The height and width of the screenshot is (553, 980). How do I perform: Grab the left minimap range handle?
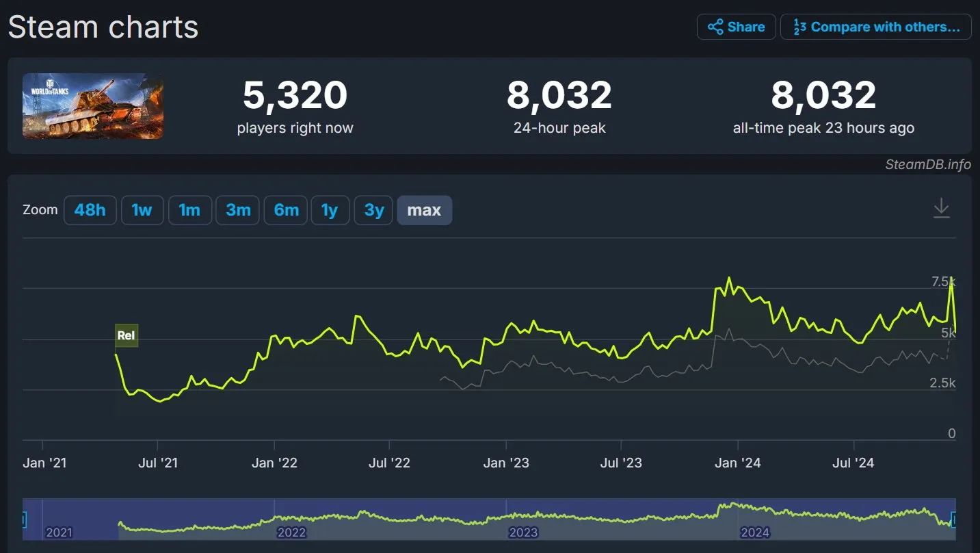pyautogui.click(x=26, y=518)
